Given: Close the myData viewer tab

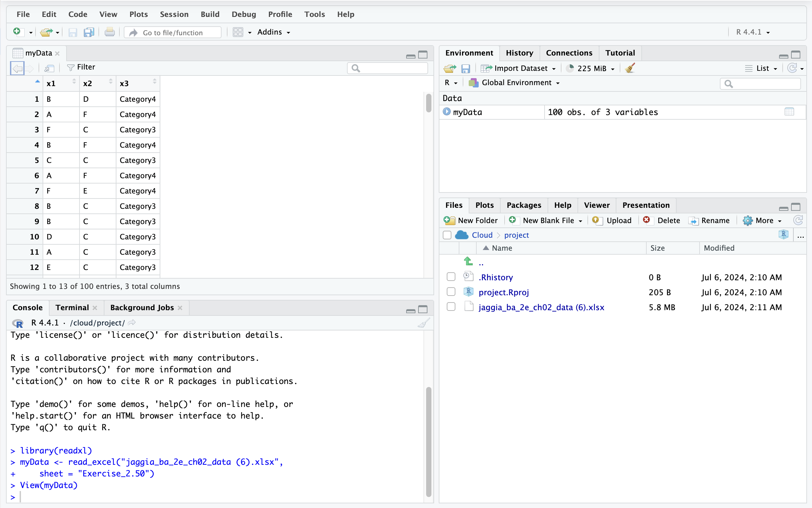Looking at the screenshot, I should click(58, 54).
